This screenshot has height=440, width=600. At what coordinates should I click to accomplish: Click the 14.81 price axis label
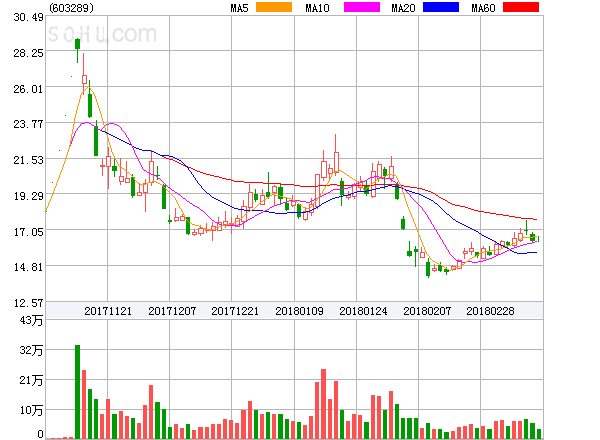pyautogui.click(x=28, y=267)
